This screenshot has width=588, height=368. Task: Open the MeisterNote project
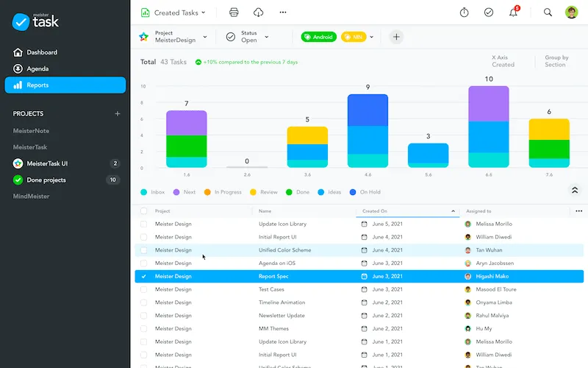coord(31,131)
